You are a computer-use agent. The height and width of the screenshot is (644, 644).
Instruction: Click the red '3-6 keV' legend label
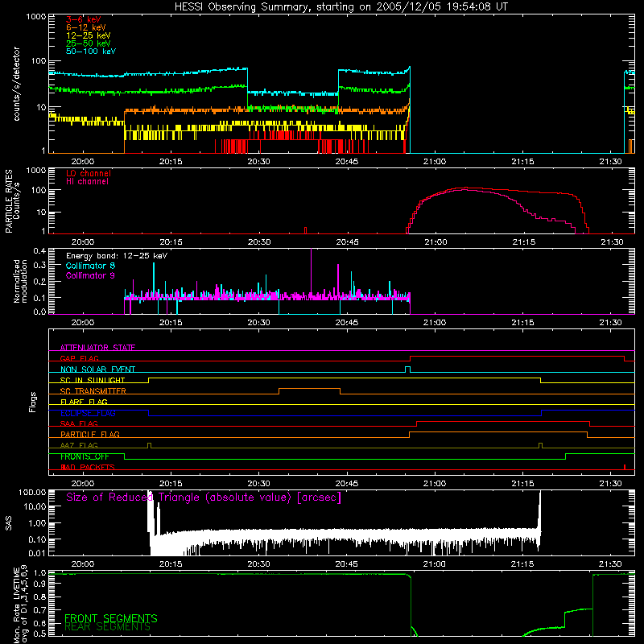84,19
